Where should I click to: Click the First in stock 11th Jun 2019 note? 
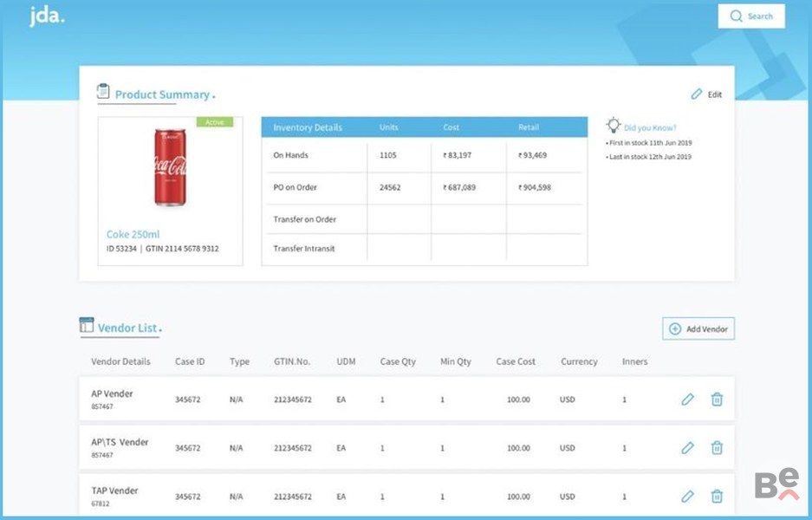tap(649, 143)
